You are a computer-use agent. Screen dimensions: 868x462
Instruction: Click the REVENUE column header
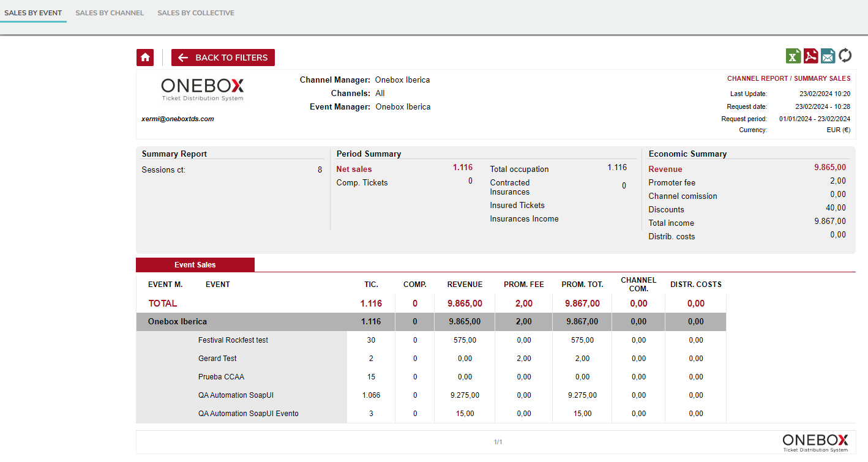point(465,285)
